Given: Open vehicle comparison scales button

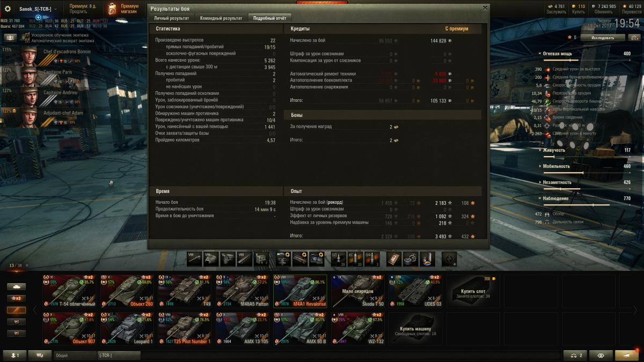Looking at the screenshot, I should coord(575,355).
